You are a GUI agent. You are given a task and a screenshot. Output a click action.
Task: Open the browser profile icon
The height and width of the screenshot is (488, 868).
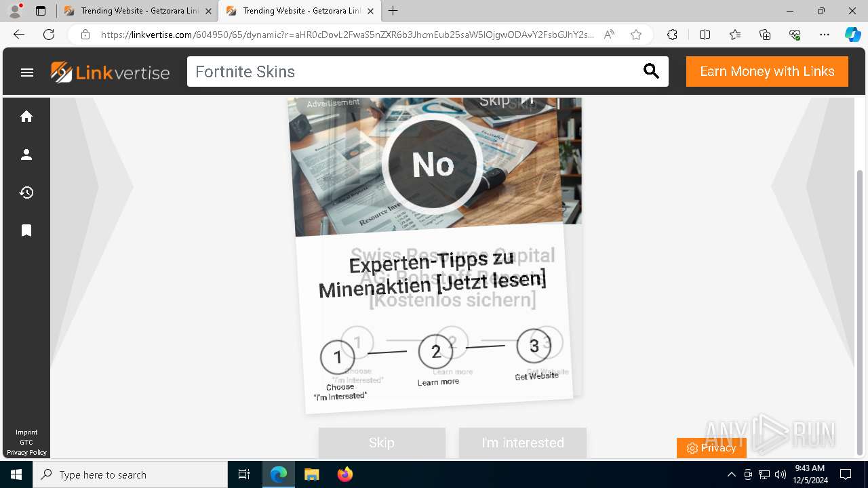(x=15, y=11)
